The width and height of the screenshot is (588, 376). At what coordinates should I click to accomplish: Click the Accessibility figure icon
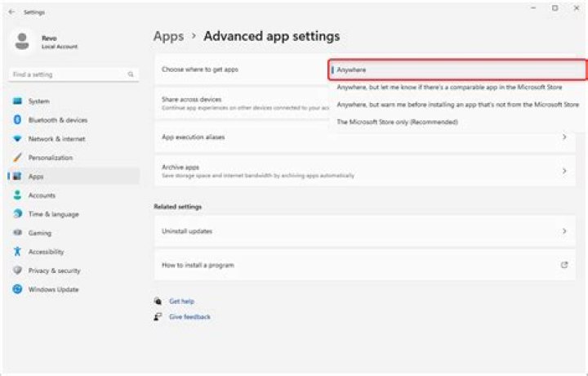pos(16,252)
